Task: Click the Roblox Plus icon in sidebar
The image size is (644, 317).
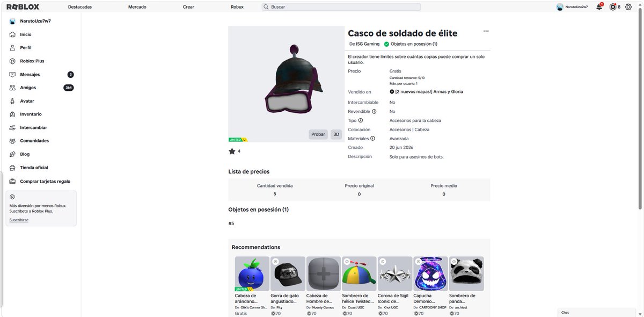Action: coord(12,61)
